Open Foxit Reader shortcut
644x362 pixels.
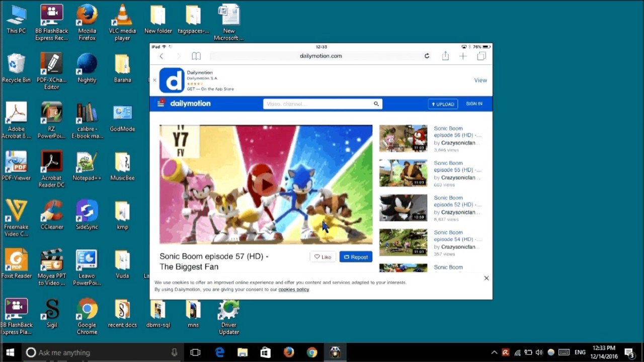click(16, 263)
